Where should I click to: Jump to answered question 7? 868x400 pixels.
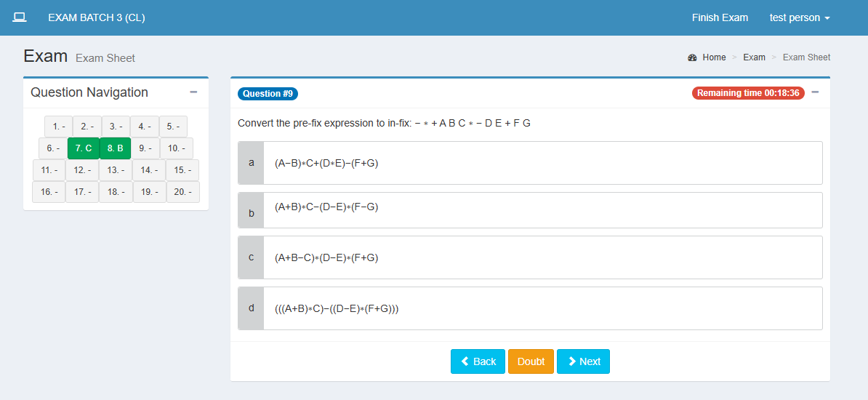click(83, 148)
